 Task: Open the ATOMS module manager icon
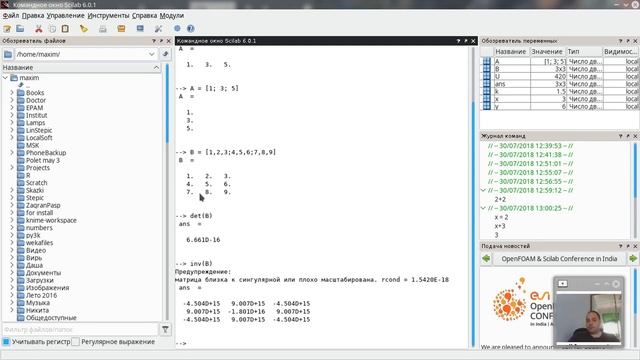coord(121,29)
